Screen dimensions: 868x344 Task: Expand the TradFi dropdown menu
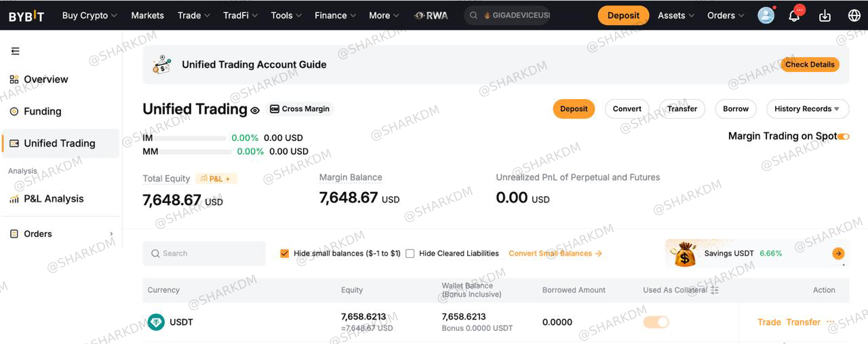coord(240,16)
